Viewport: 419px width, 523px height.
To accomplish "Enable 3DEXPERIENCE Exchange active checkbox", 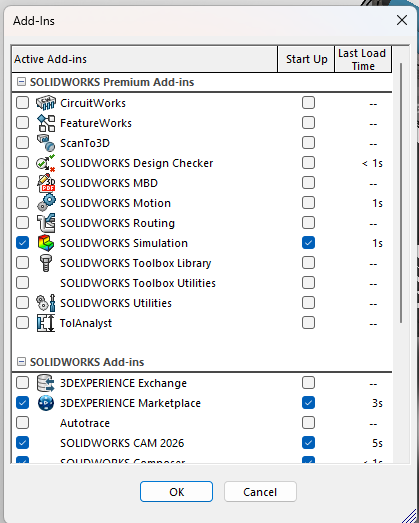I will pos(22,383).
